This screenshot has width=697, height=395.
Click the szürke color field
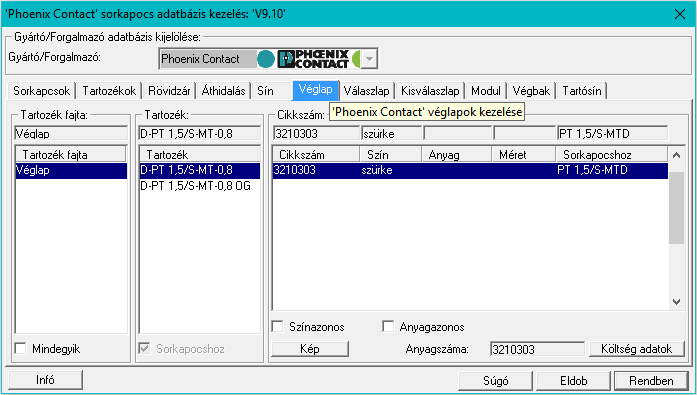pos(391,133)
